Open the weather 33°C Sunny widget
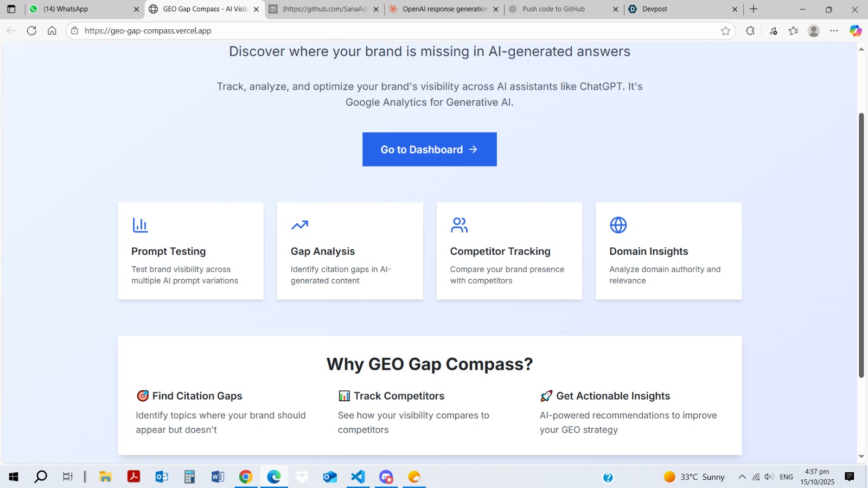Image resolution: width=868 pixels, height=488 pixels. click(694, 477)
